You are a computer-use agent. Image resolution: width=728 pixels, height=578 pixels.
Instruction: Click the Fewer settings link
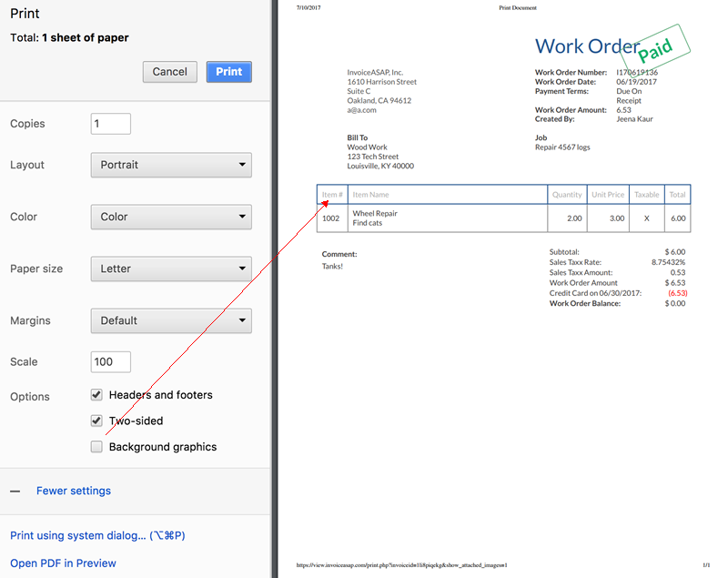tap(74, 491)
